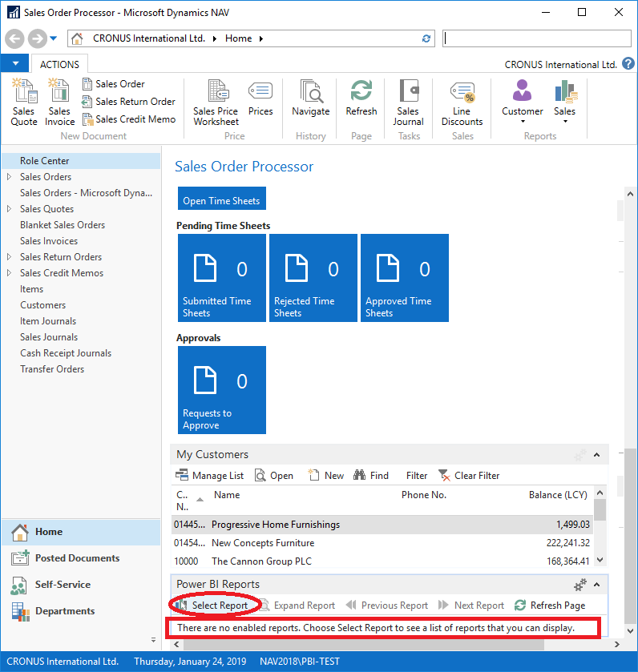Open the Help question mark icon
Screen dimensions: 638x672
point(628,64)
